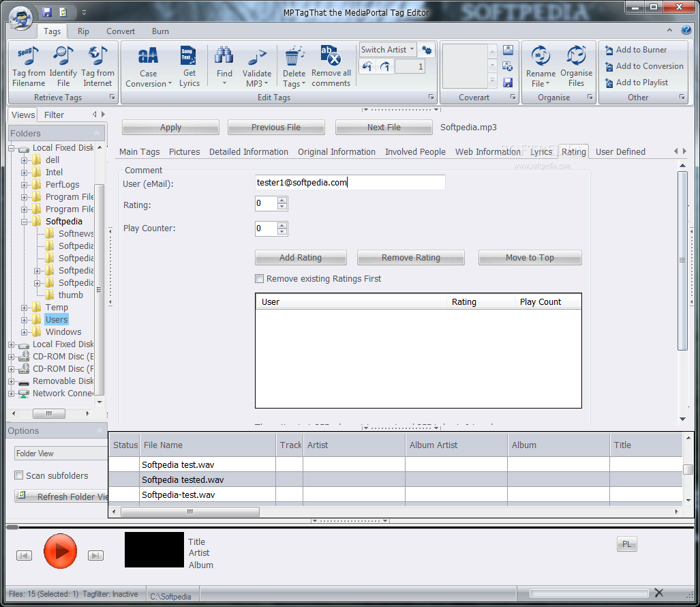This screenshot has height=607, width=700.
Task: Click the previous track player button
Action: (24, 556)
